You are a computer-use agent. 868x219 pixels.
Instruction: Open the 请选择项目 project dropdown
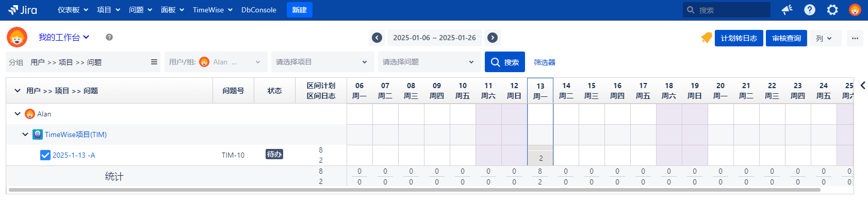pos(322,62)
